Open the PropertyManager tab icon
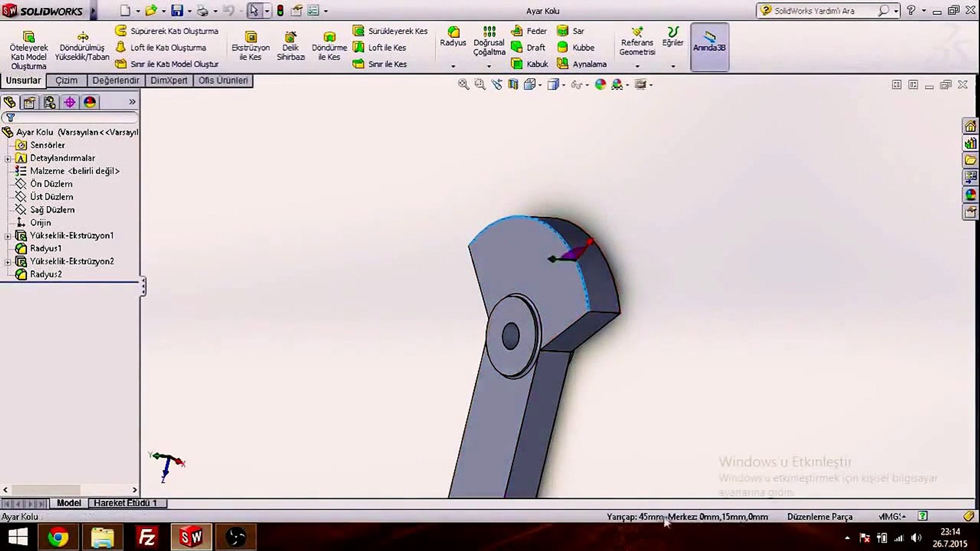Image resolution: width=980 pixels, height=551 pixels. [x=30, y=103]
